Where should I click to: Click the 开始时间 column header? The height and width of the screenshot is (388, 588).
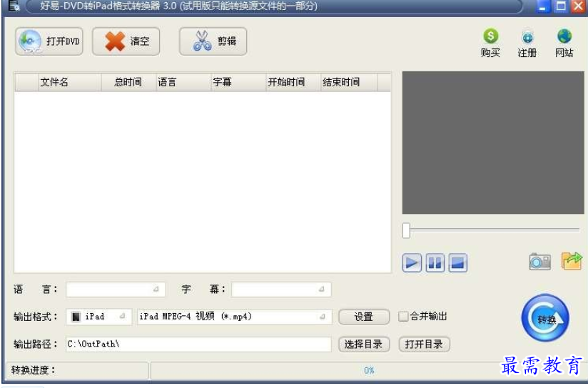click(x=293, y=82)
